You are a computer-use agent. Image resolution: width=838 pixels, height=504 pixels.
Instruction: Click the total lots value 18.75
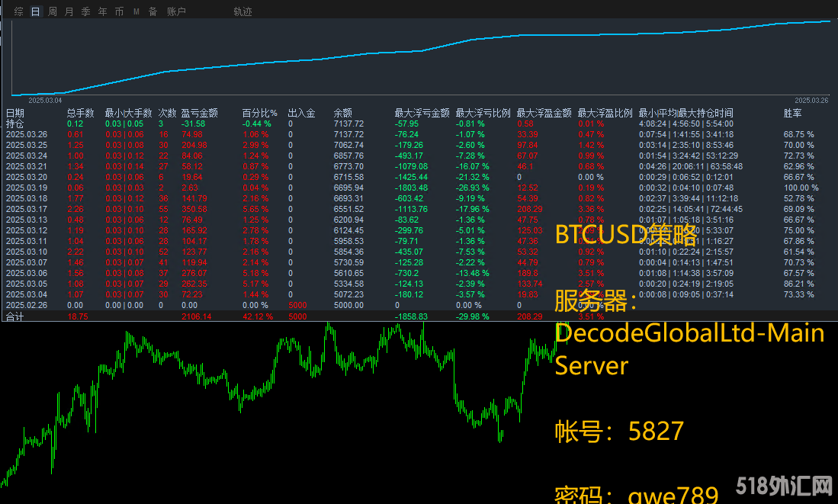click(x=78, y=316)
